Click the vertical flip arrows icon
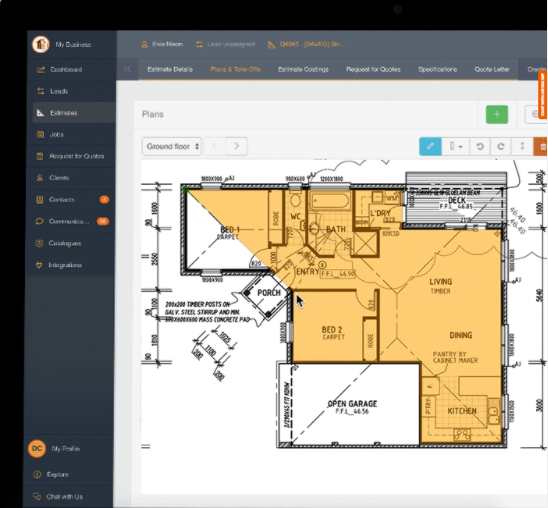Image resolution: width=548 pixels, height=508 pixels. coord(522,146)
